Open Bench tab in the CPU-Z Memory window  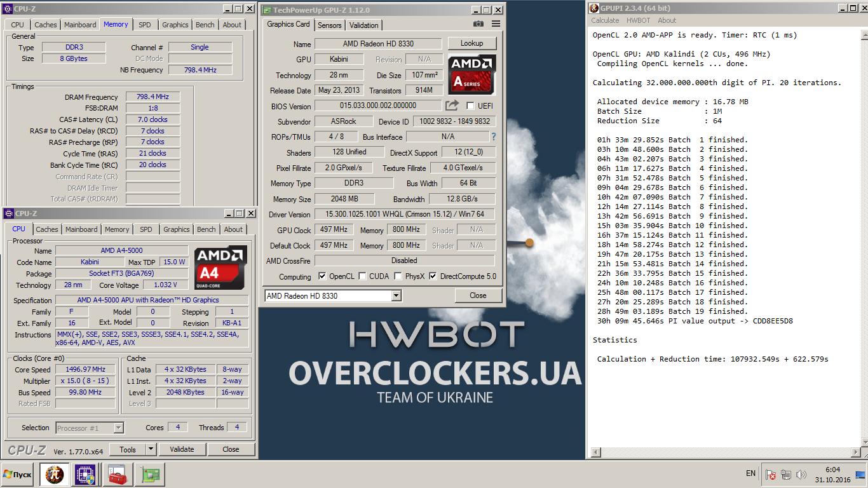(205, 25)
